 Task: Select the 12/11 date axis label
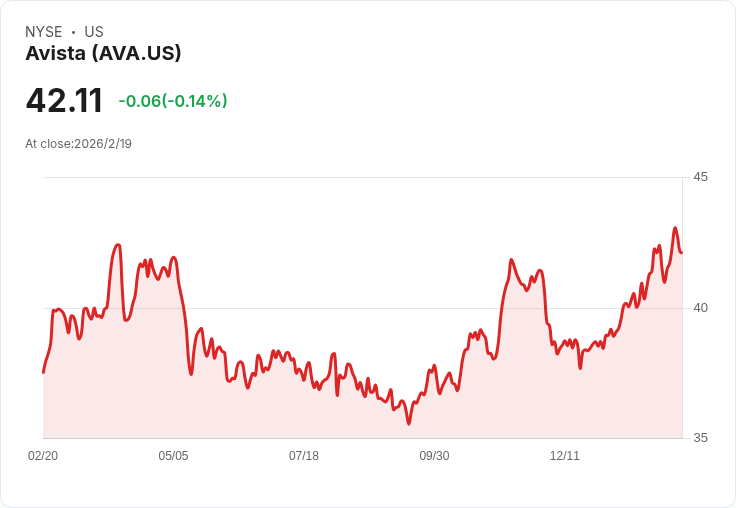point(565,456)
